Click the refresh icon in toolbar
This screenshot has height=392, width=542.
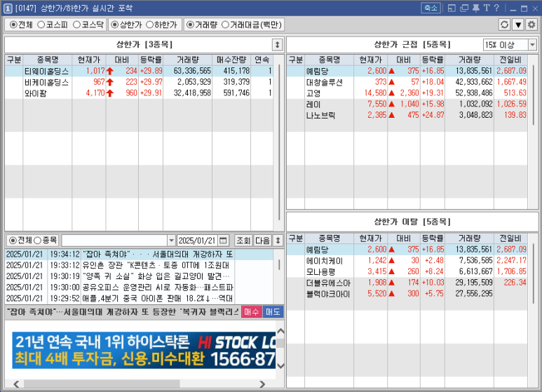point(504,25)
